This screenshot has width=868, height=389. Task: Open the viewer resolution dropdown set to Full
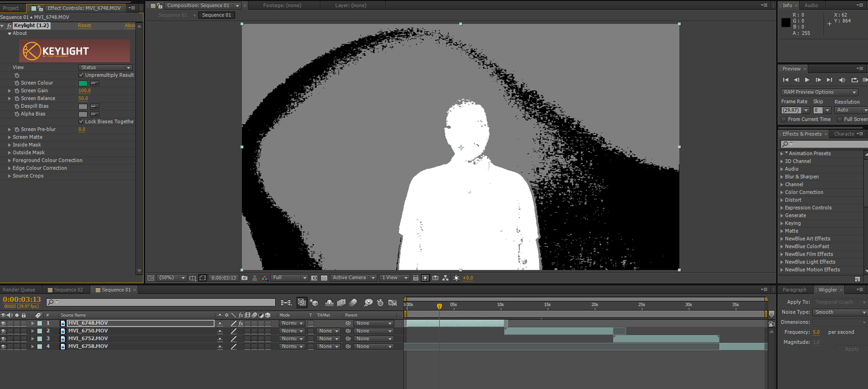pyautogui.click(x=289, y=278)
